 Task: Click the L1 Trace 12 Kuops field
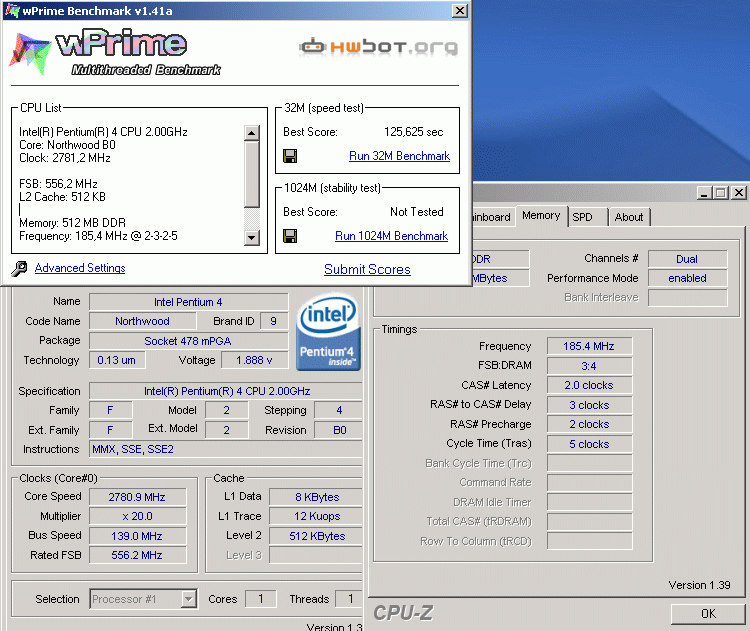tap(317, 517)
